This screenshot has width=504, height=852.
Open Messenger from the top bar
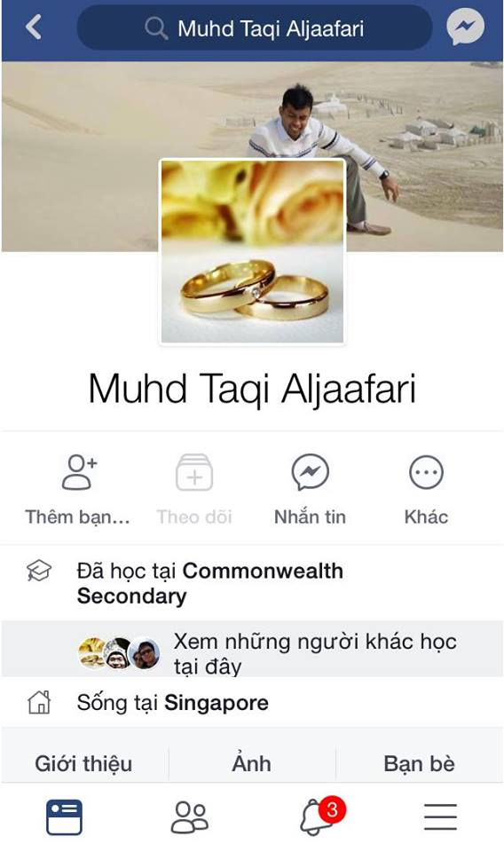pyautogui.click(x=466, y=27)
